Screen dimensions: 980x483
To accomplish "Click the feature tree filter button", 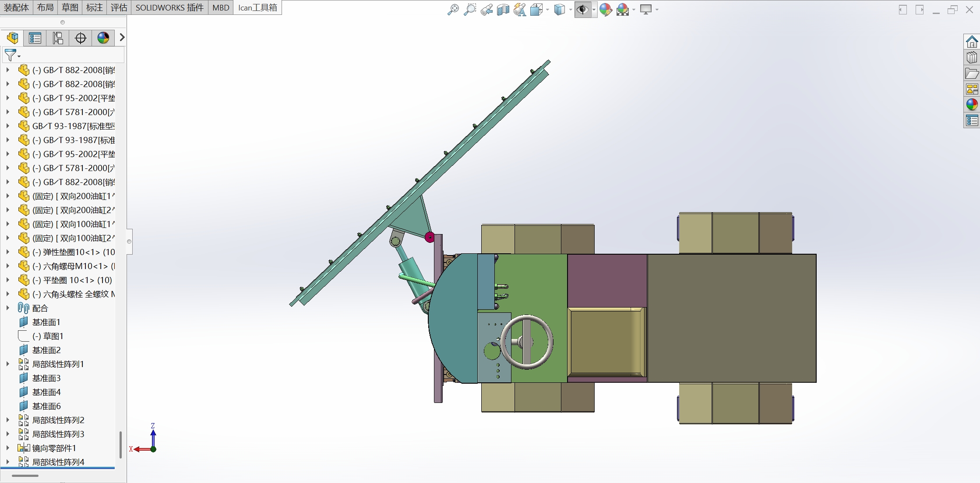I will [10, 55].
